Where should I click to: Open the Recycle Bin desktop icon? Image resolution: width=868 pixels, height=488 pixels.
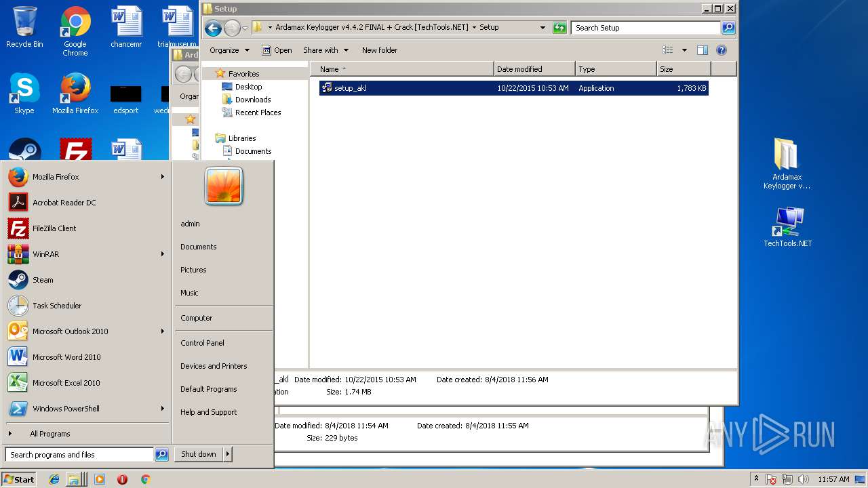tap(24, 27)
